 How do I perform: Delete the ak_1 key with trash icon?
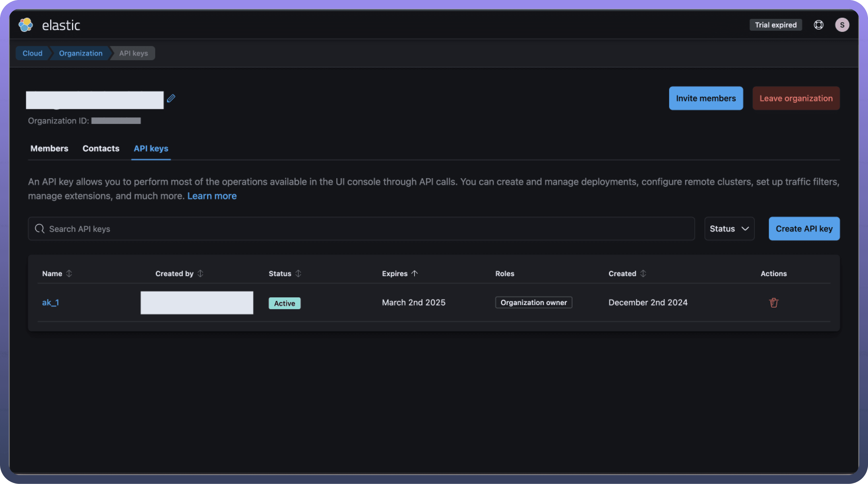point(774,303)
